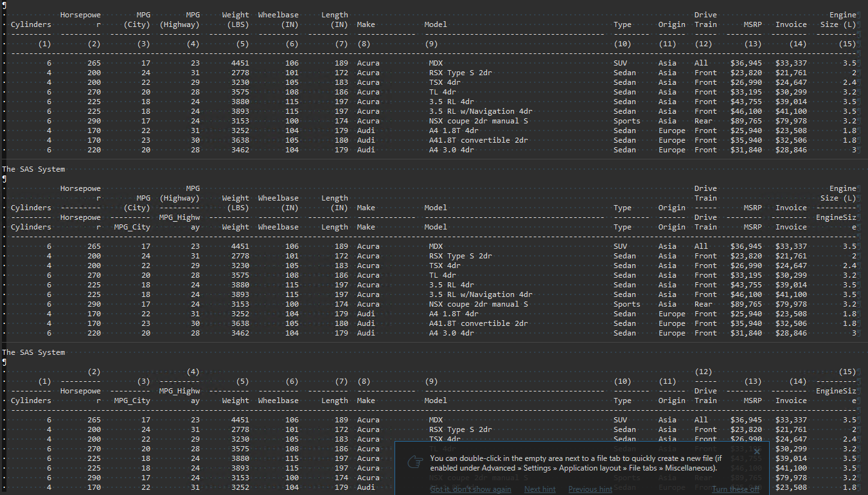Click "Got it, don't show again" link

tap(470, 489)
